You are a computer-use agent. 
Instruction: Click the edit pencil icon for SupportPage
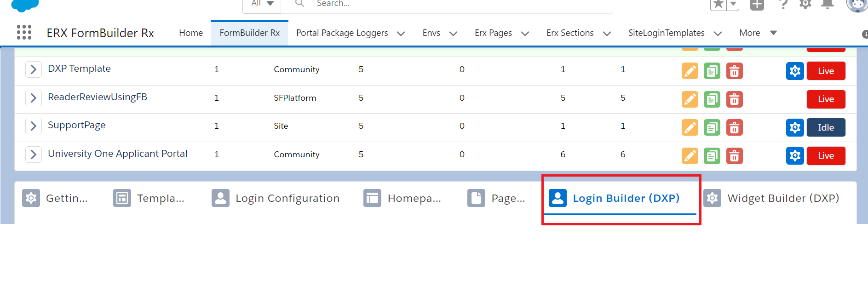click(x=690, y=128)
